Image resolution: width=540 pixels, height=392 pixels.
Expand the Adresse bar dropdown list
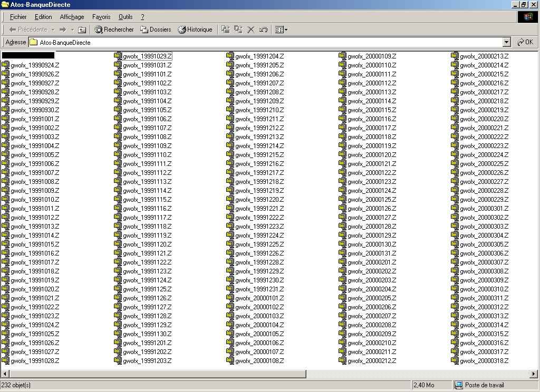tap(507, 42)
